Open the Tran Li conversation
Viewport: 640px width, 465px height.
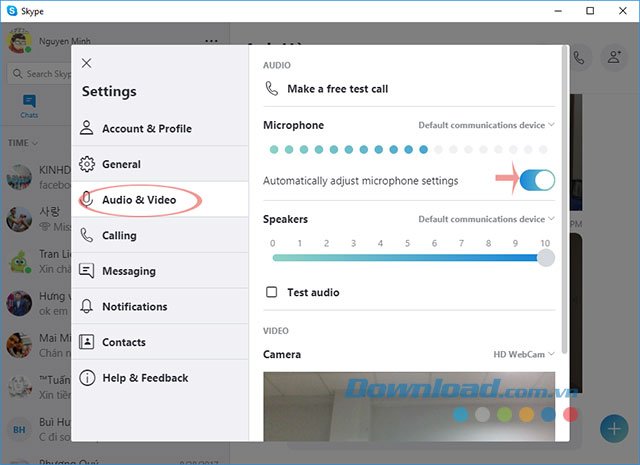tap(38, 261)
